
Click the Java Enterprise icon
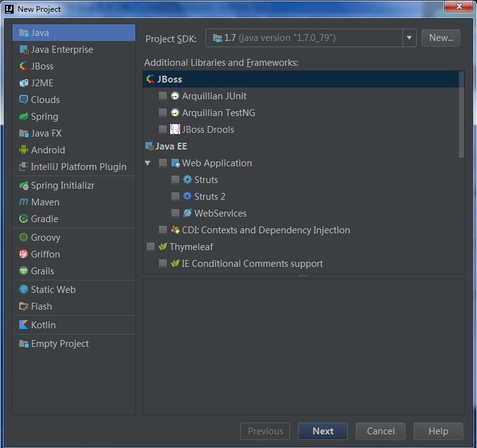coord(24,50)
